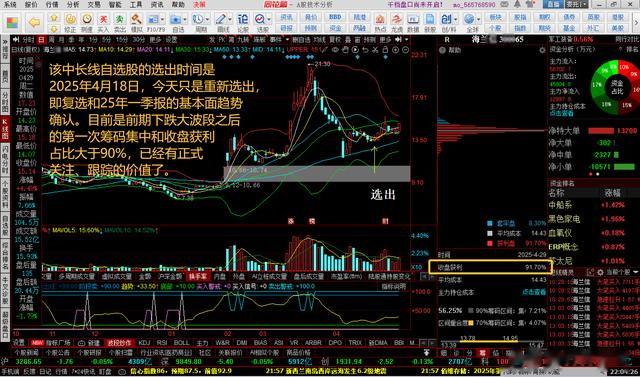Click the down-arrow icon below the star
This screenshot has width=640, height=377.
(x=53, y=29)
